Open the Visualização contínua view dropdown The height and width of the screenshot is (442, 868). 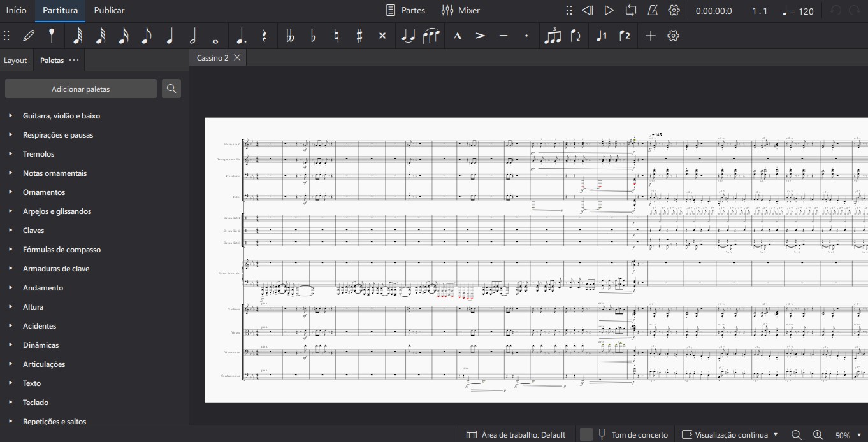(730, 434)
